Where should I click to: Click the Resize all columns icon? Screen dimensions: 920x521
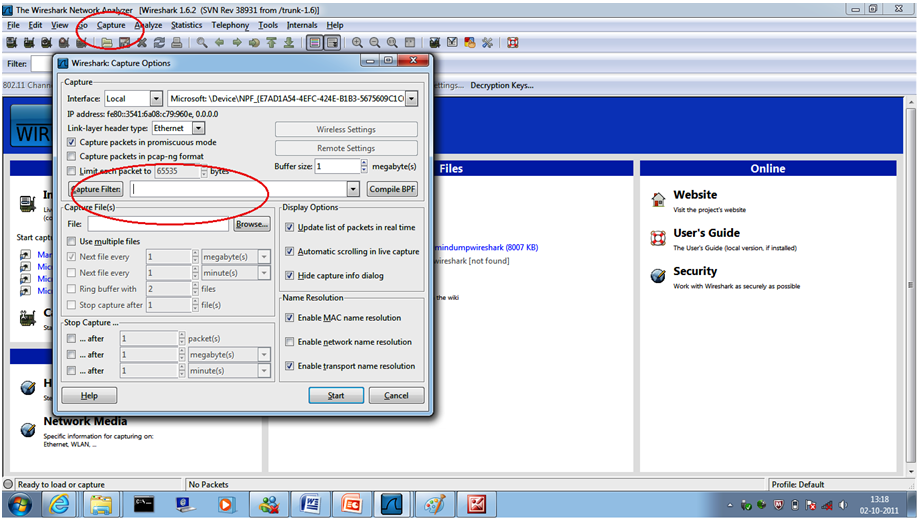[x=410, y=43]
